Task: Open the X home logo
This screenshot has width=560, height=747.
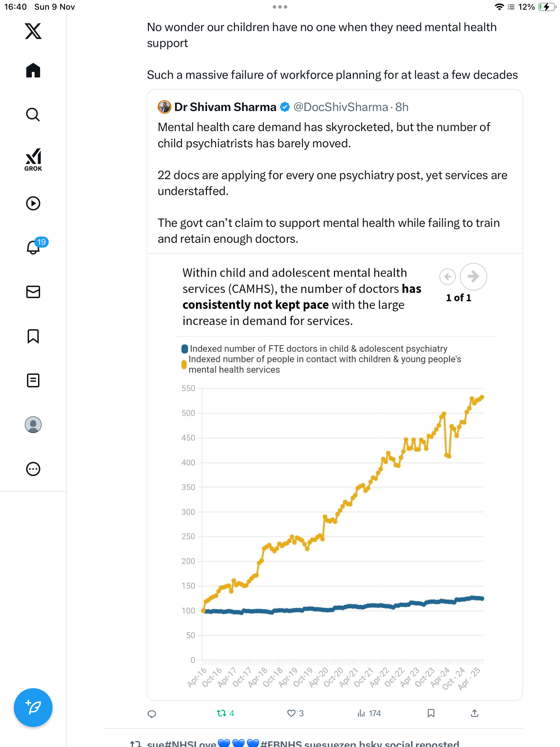Action: tap(33, 31)
